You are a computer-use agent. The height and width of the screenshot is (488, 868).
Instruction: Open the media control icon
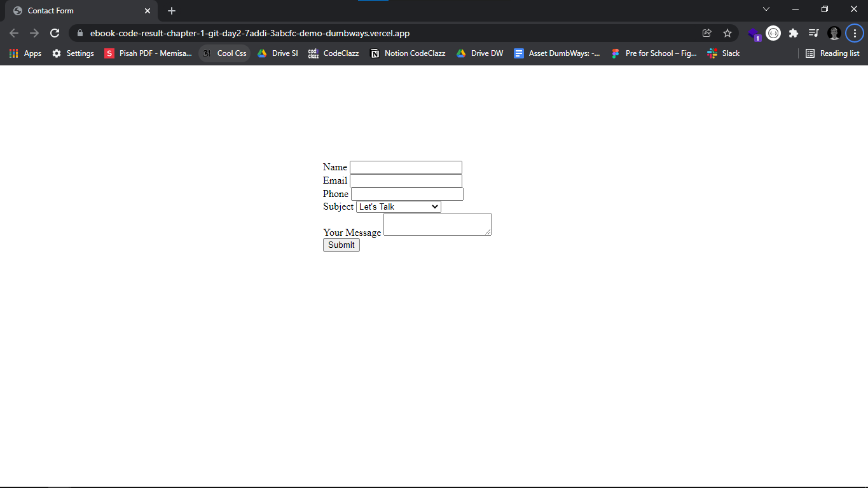point(813,33)
